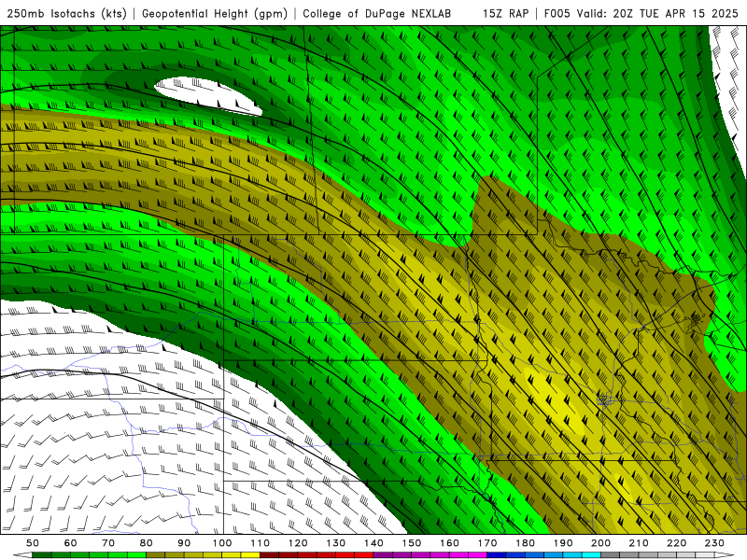The image size is (747, 560).
Task: Click the 'Geopotential Height (gpm)' title text
Action: point(215,13)
